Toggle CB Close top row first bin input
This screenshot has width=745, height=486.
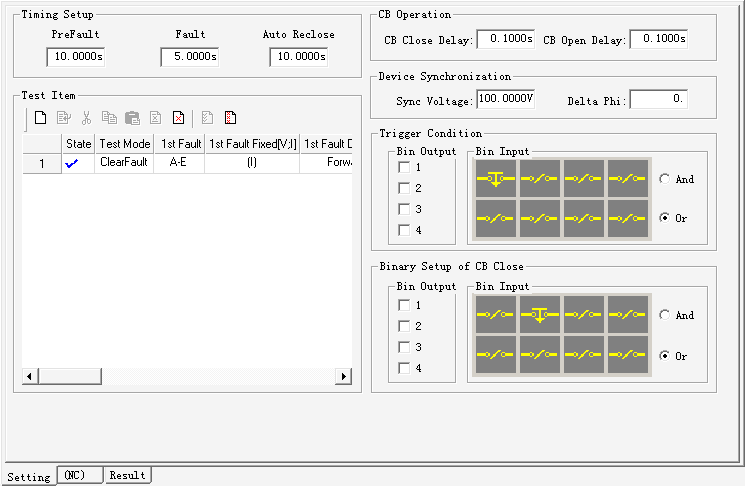tap(496, 314)
